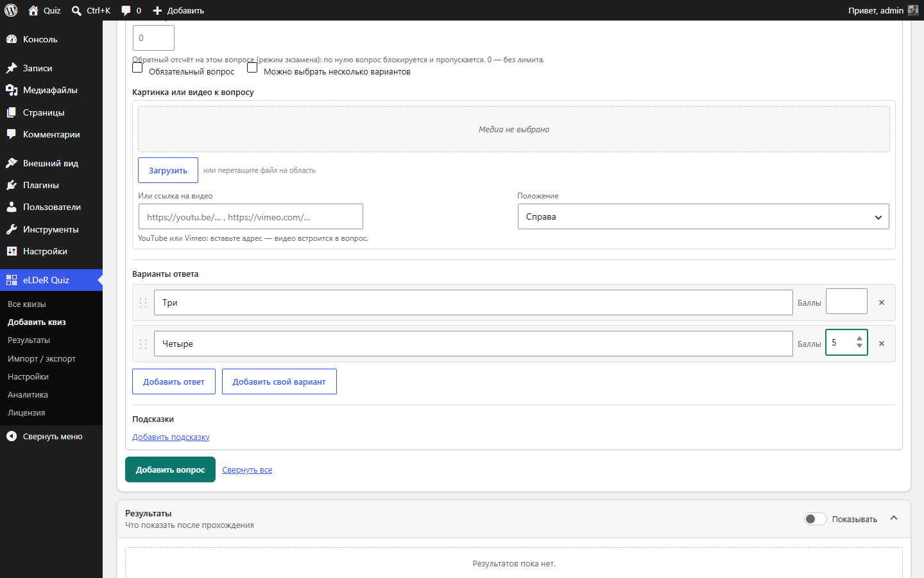The image size is (924, 578).
Task: Click Добавить подсказку link
Action: (171, 437)
